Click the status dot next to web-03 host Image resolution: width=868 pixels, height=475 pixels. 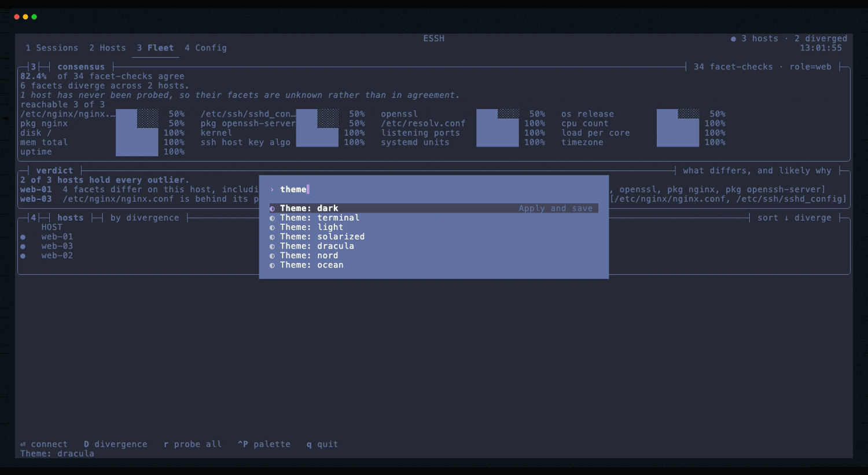pyautogui.click(x=23, y=246)
